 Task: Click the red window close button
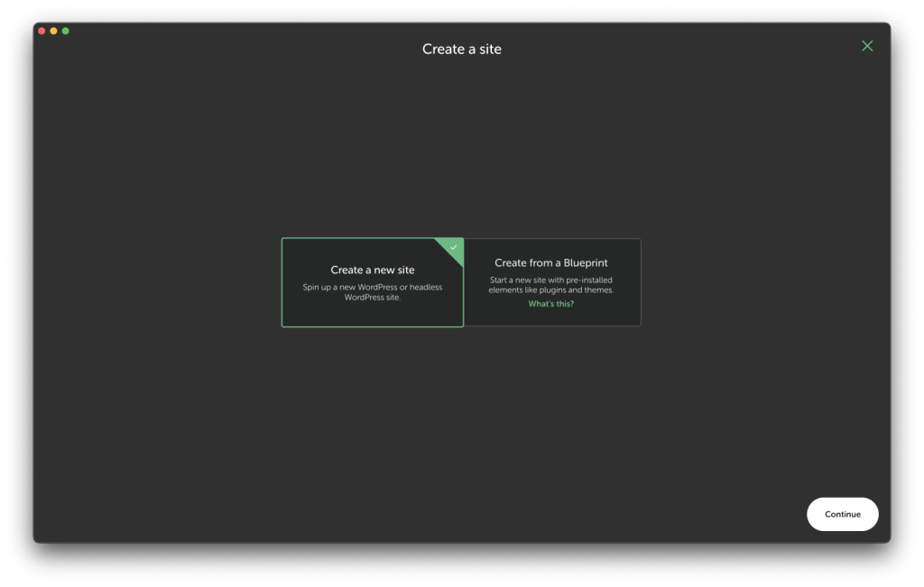coord(42,32)
